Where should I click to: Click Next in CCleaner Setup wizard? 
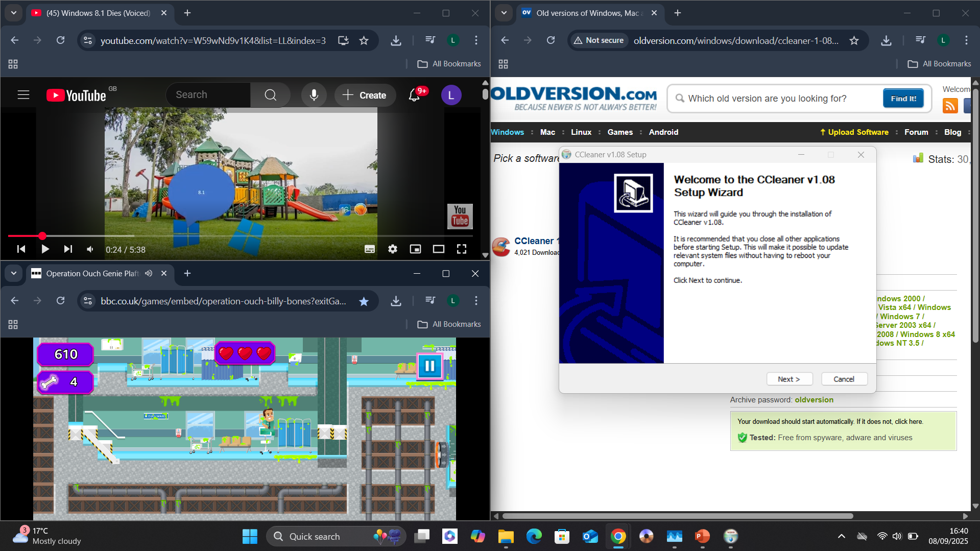(788, 379)
